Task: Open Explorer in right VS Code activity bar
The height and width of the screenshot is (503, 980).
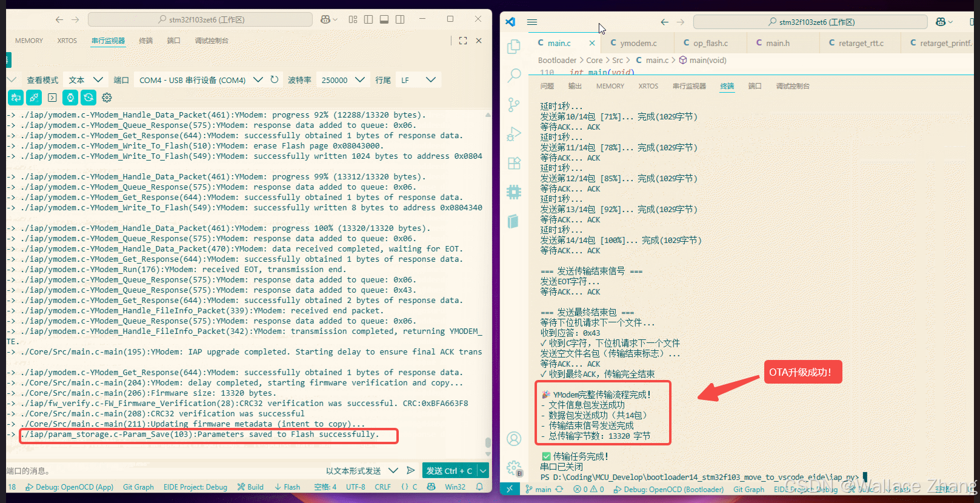Action: click(x=514, y=47)
